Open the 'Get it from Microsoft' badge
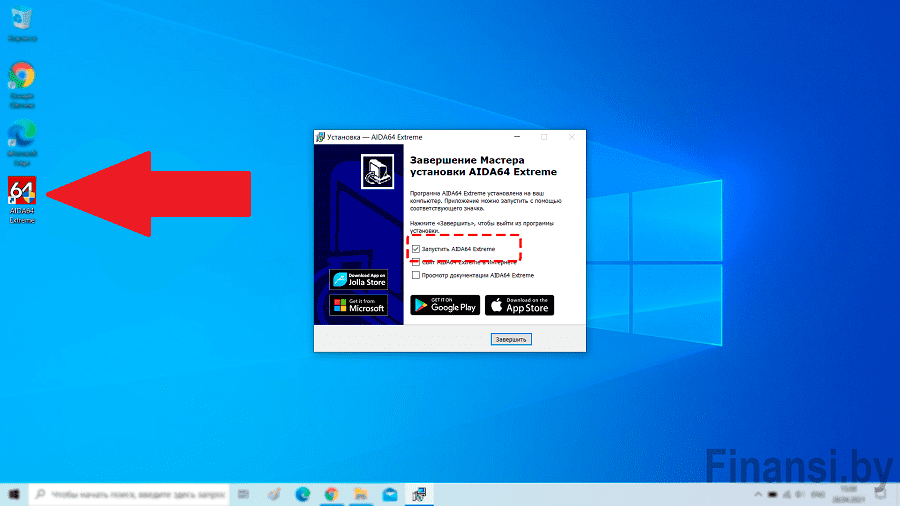 point(359,305)
